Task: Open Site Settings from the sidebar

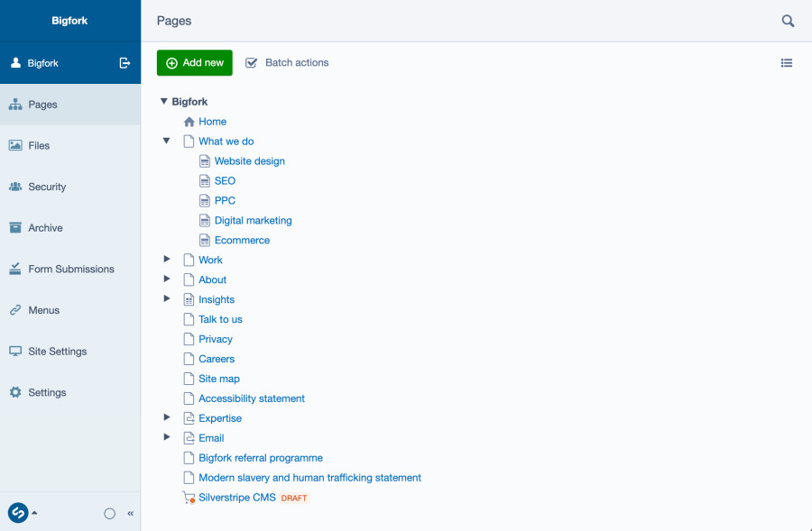Action: [x=58, y=351]
